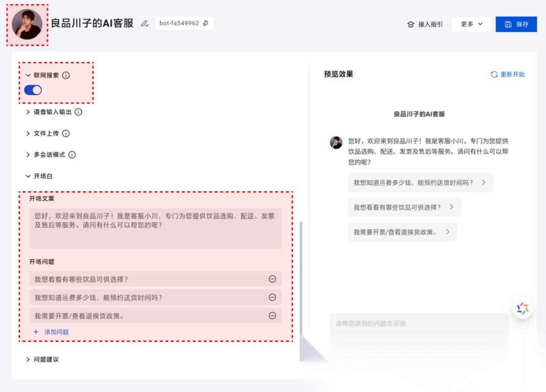This screenshot has height=392, width=546.
Task: Choose preview suggestion 我想知道运费多少钱
Action: (421, 183)
